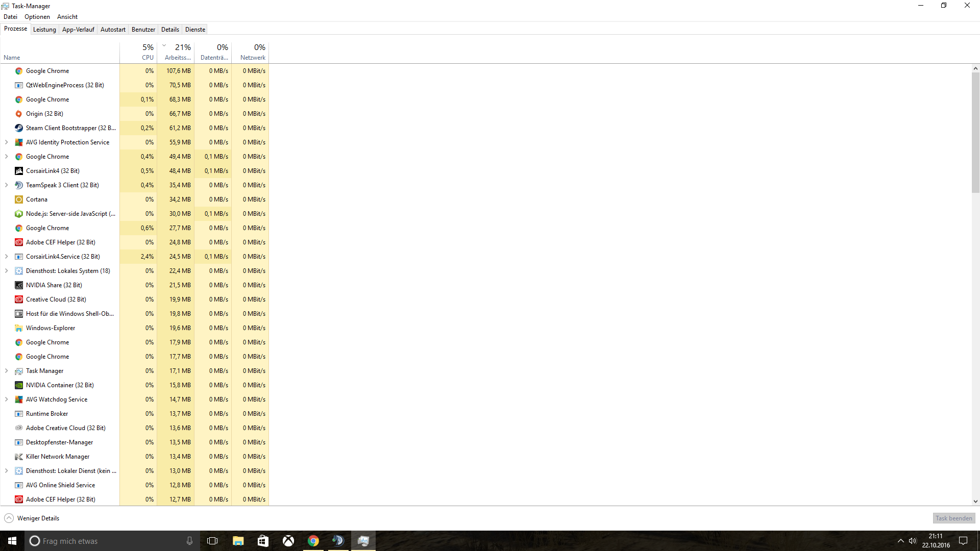Click the Killer Network Manager icon
Viewport: 980px width, 551px height.
click(x=19, y=457)
